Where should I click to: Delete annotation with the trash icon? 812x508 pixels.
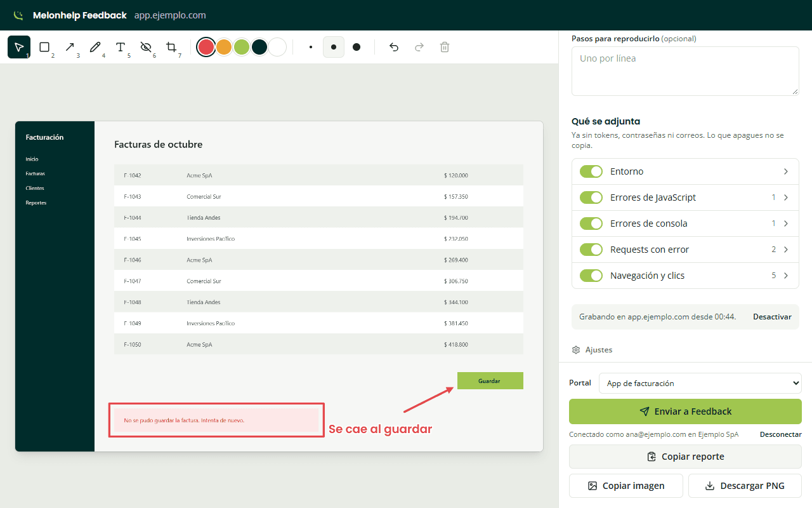click(x=445, y=47)
